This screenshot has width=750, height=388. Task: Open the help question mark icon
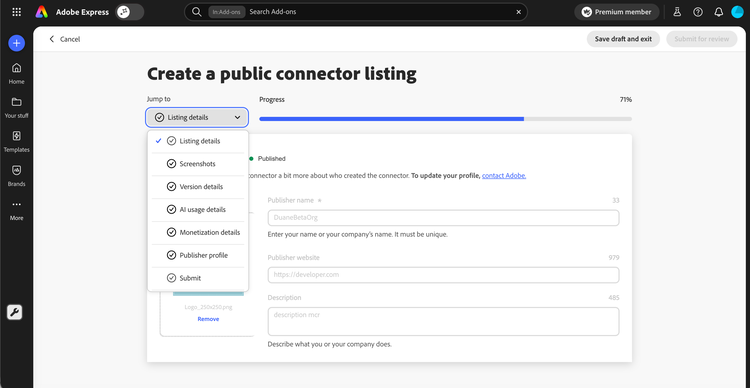(x=698, y=12)
